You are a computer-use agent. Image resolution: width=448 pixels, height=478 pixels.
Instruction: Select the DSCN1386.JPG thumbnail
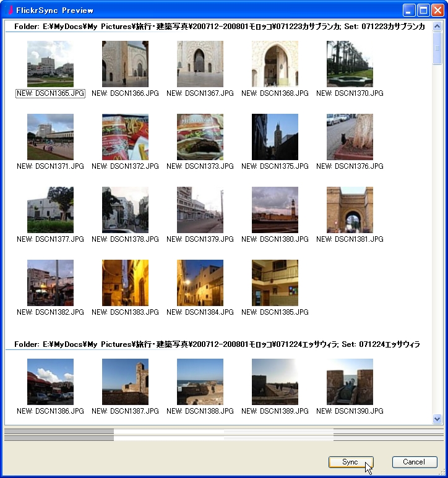(50, 382)
